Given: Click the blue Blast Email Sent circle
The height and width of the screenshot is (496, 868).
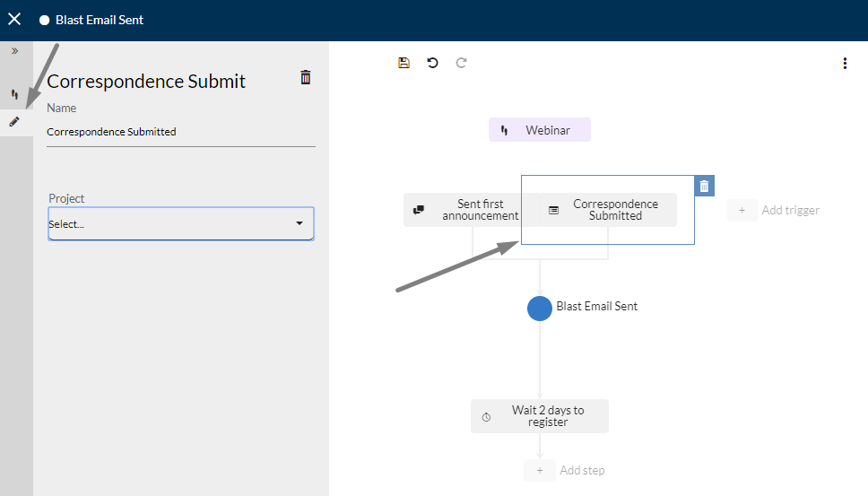Looking at the screenshot, I should (x=540, y=309).
